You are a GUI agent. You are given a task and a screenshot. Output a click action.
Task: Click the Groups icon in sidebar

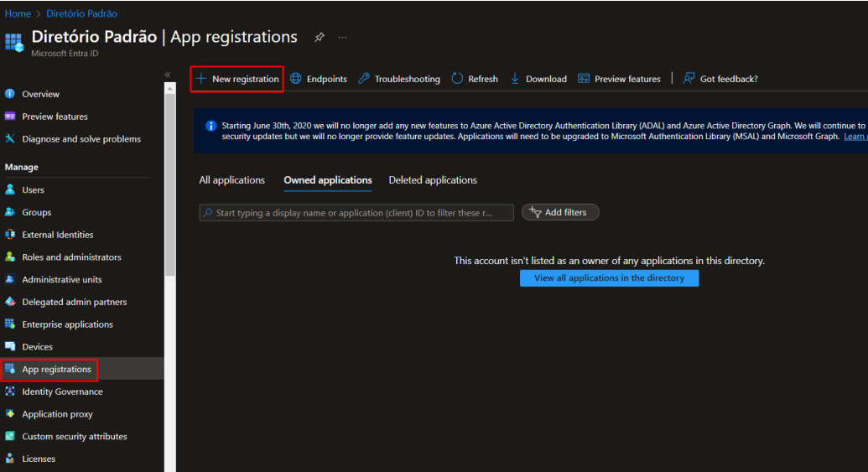pos(10,212)
